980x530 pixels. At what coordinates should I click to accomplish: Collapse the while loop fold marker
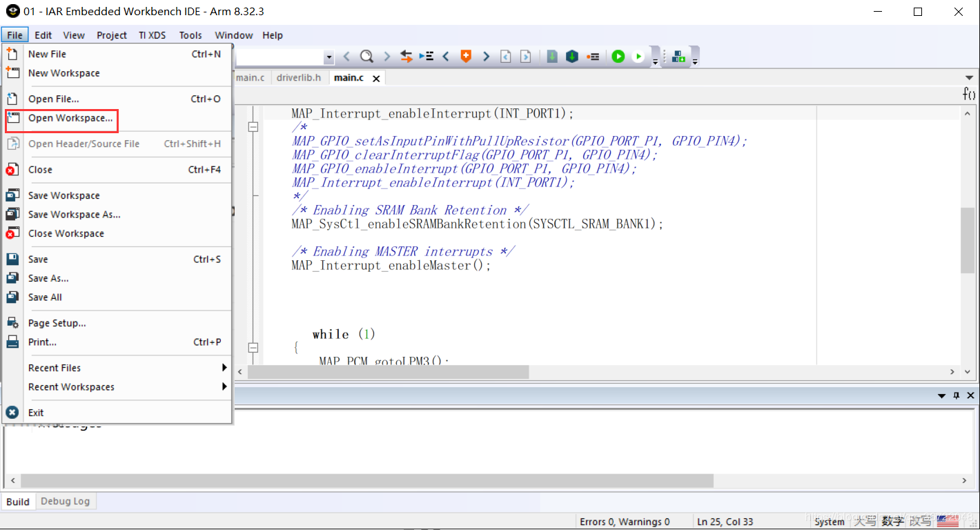click(x=253, y=348)
